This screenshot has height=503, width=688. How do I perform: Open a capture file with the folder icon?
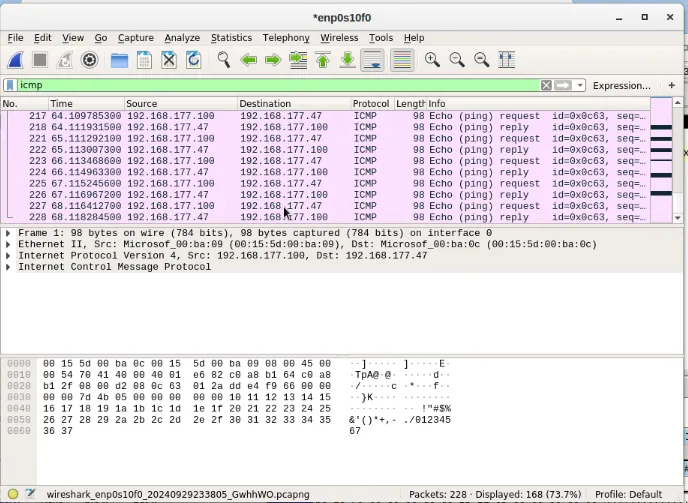pos(119,60)
